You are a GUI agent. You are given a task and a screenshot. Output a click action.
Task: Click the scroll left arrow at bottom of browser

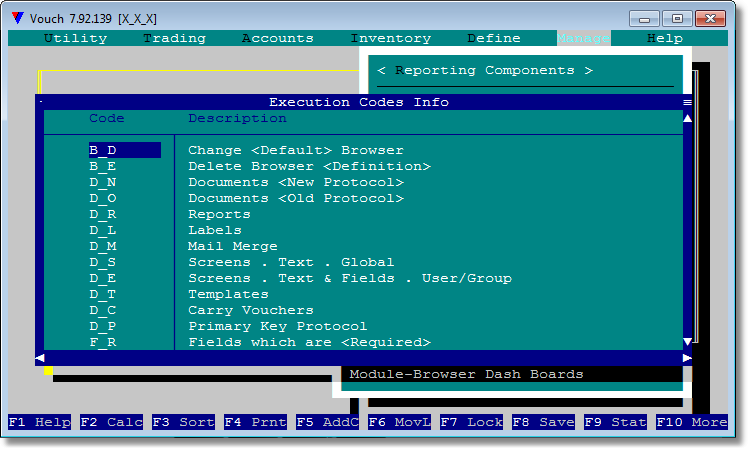click(x=40, y=358)
